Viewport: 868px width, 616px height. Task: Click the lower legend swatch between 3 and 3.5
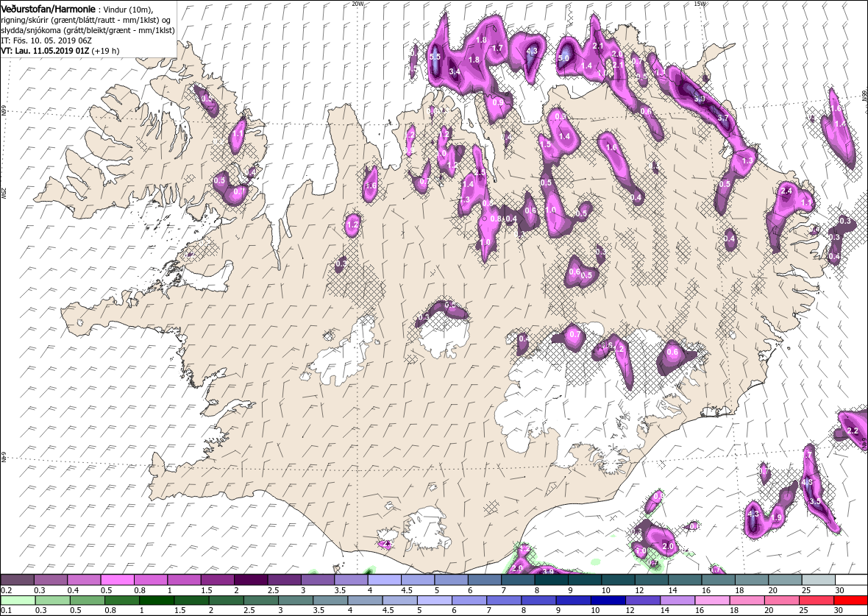click(295, 601)
